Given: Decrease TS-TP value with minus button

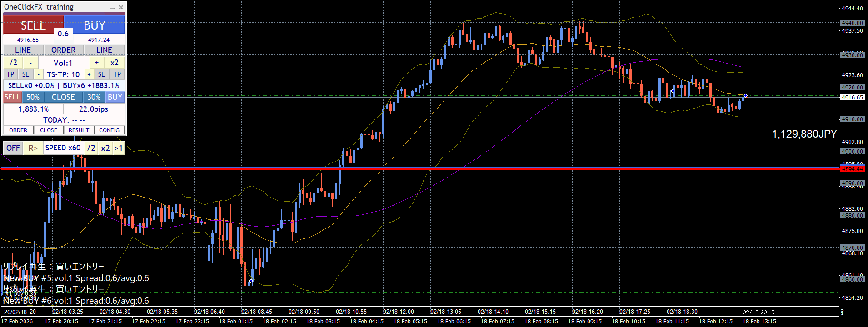Looking at the screenshot, I should pos(39,74).
